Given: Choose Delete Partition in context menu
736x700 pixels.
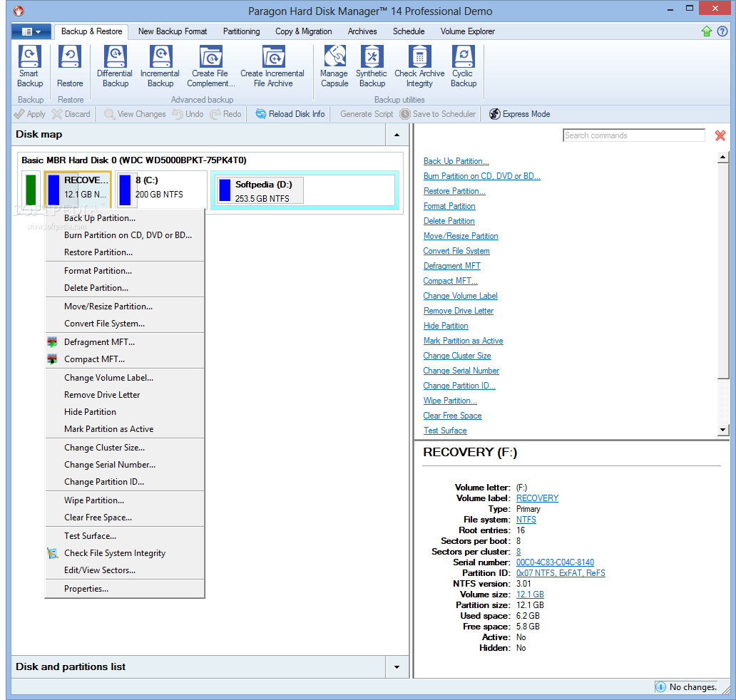Looking at the screenshot, I should (x=125, y=287).
